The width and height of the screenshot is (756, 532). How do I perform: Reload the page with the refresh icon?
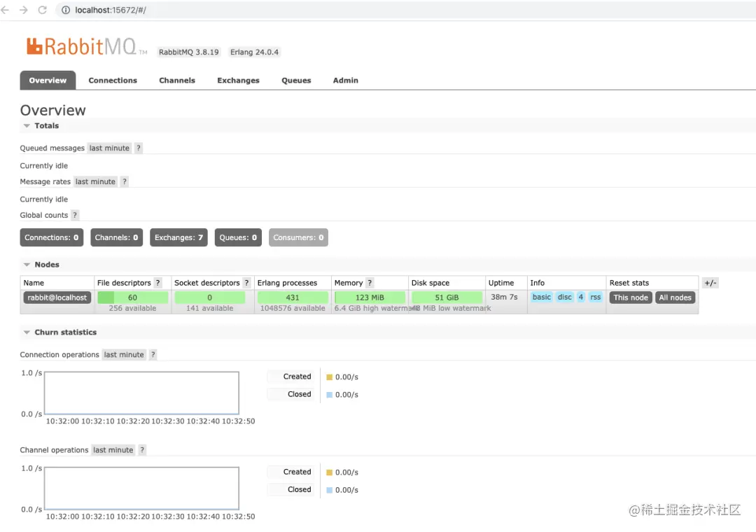tap(43, 10)
